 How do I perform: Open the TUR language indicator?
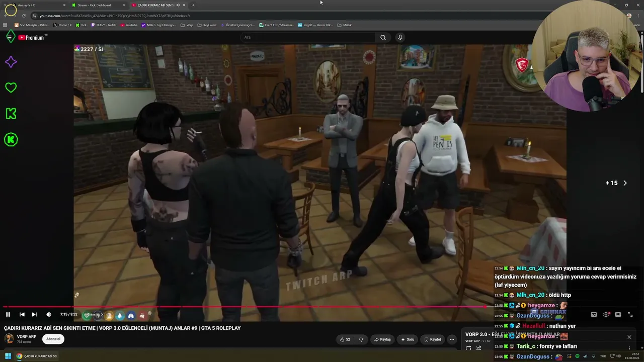pos(603,356)
